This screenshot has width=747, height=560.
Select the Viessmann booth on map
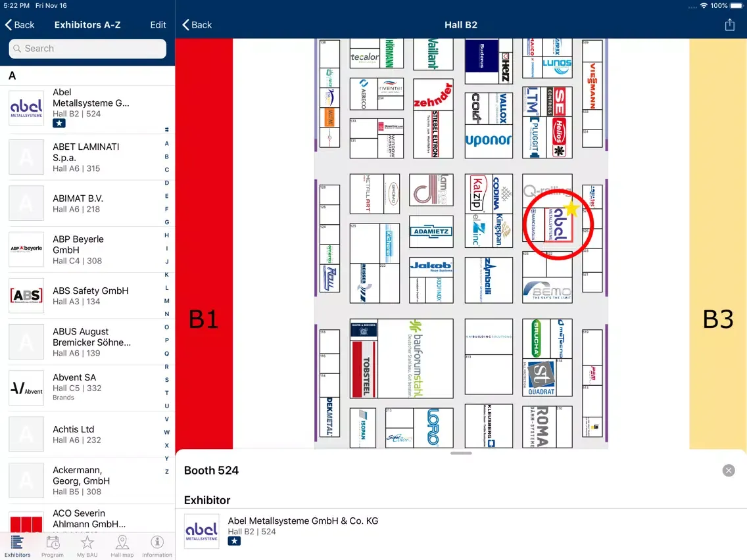click(592, 85)
